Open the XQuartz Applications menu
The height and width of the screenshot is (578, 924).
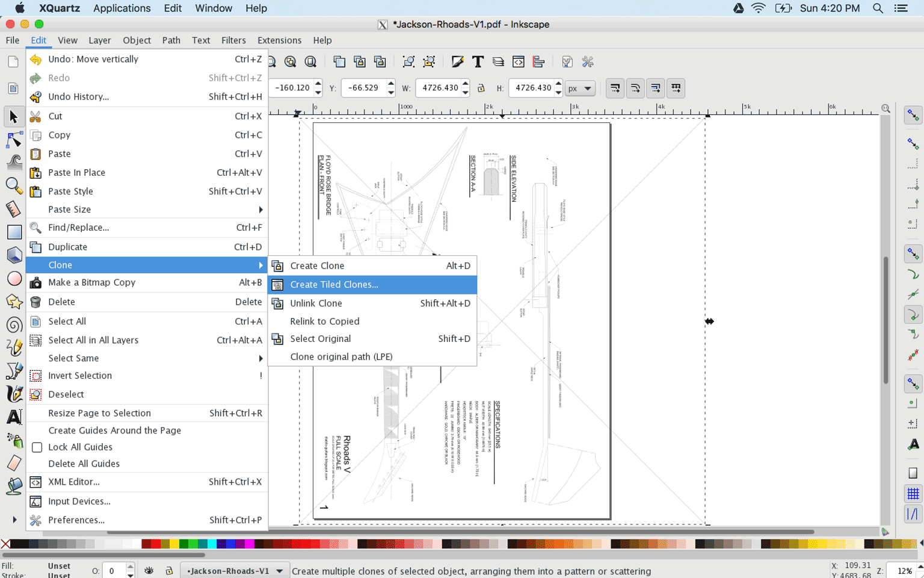click(122, 8)
